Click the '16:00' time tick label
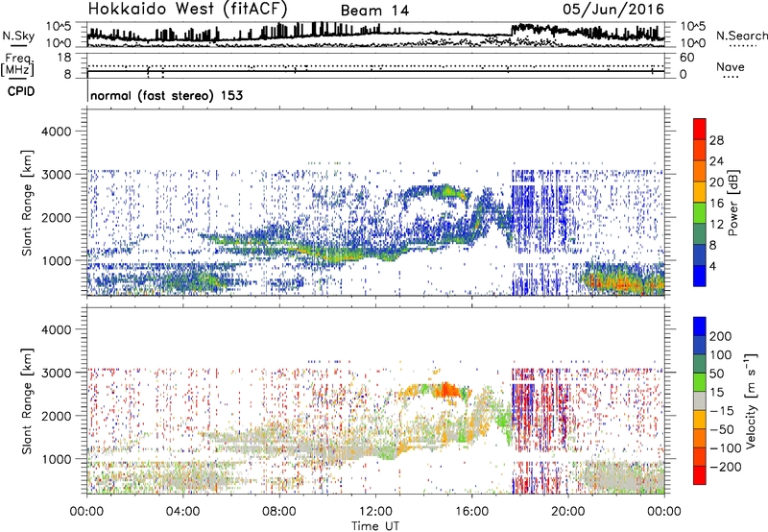Viewport: 768px width, 532px height. click(471, 512)
